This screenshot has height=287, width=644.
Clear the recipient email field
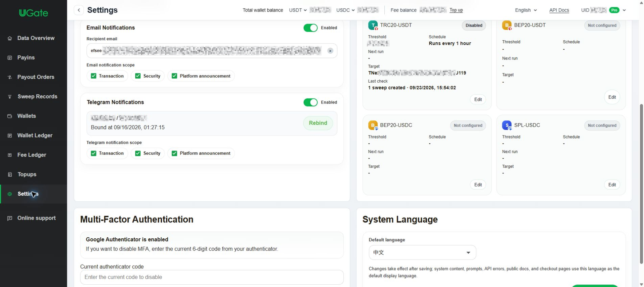330,51
